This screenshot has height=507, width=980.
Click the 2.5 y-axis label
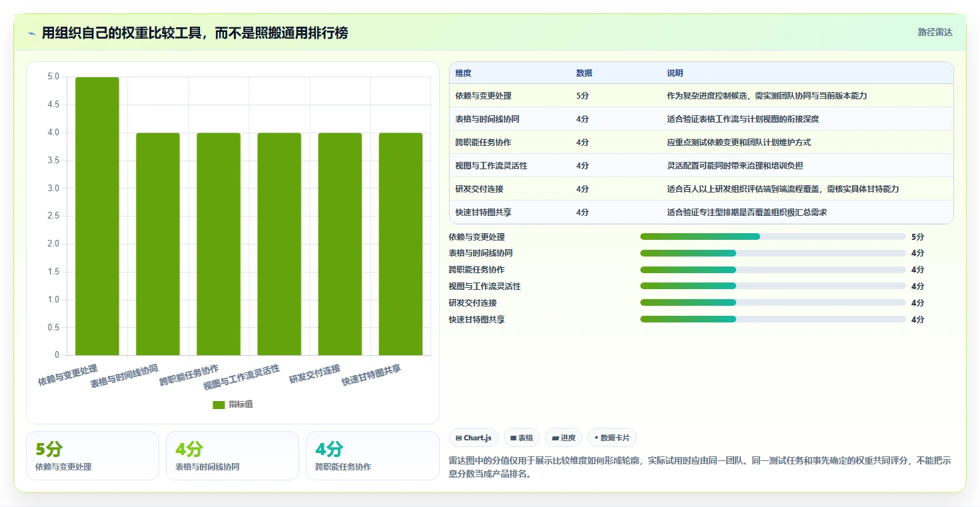53,217
